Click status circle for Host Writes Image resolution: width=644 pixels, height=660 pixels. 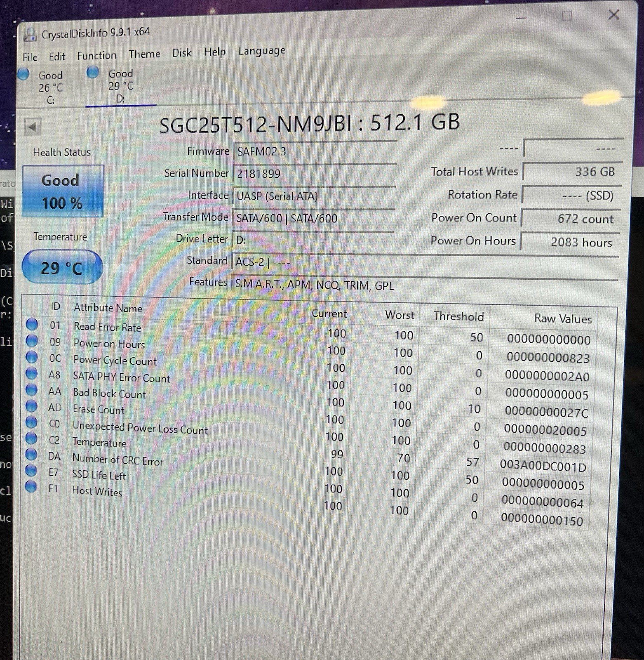coord(31,486)
